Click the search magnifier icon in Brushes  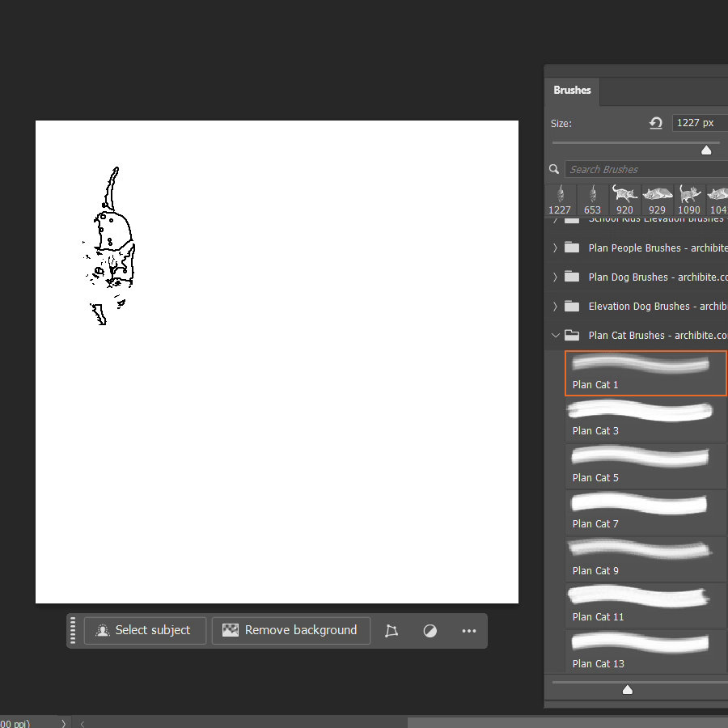click(x=554, y=169)
